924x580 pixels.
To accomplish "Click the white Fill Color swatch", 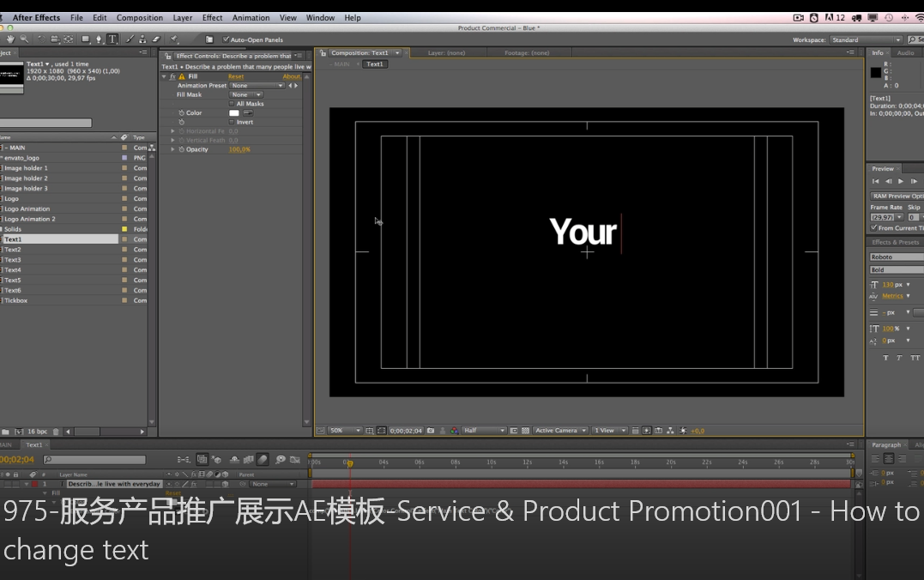I will click(234, 113).
